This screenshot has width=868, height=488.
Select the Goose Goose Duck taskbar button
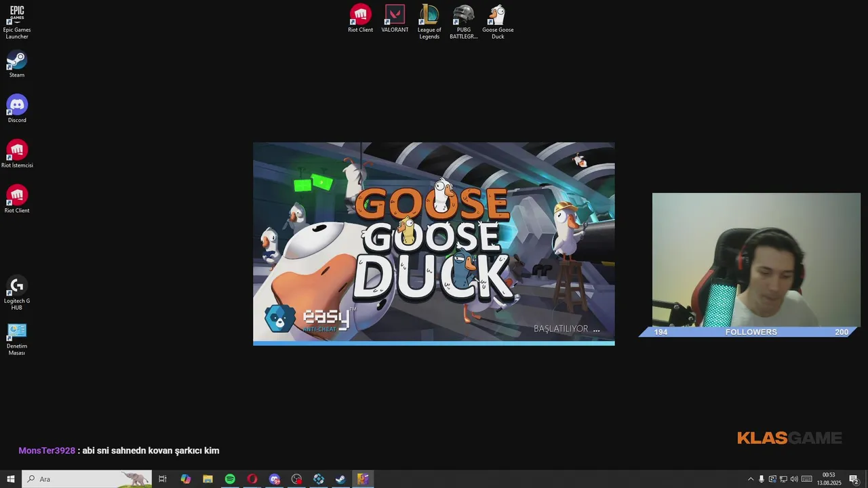pyautogui.click(x=363, y=479)
